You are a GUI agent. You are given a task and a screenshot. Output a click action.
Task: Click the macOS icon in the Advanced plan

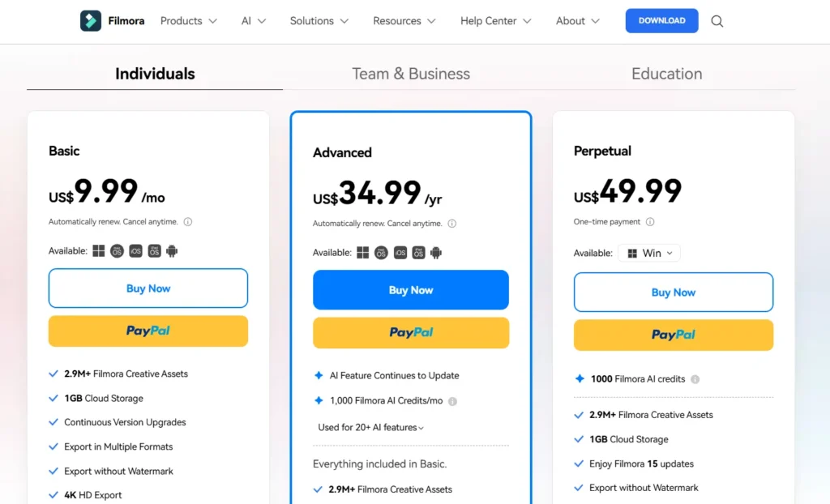[x=381, y=253]
